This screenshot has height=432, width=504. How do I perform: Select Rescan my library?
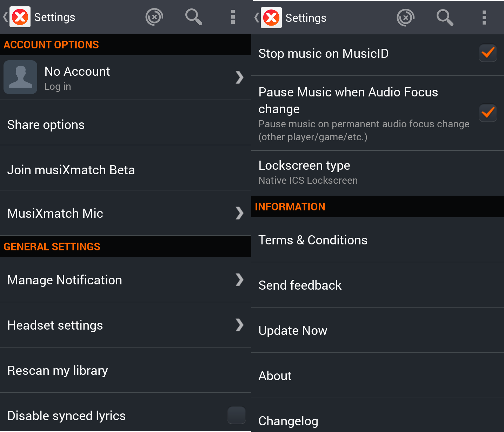[126, 370]
